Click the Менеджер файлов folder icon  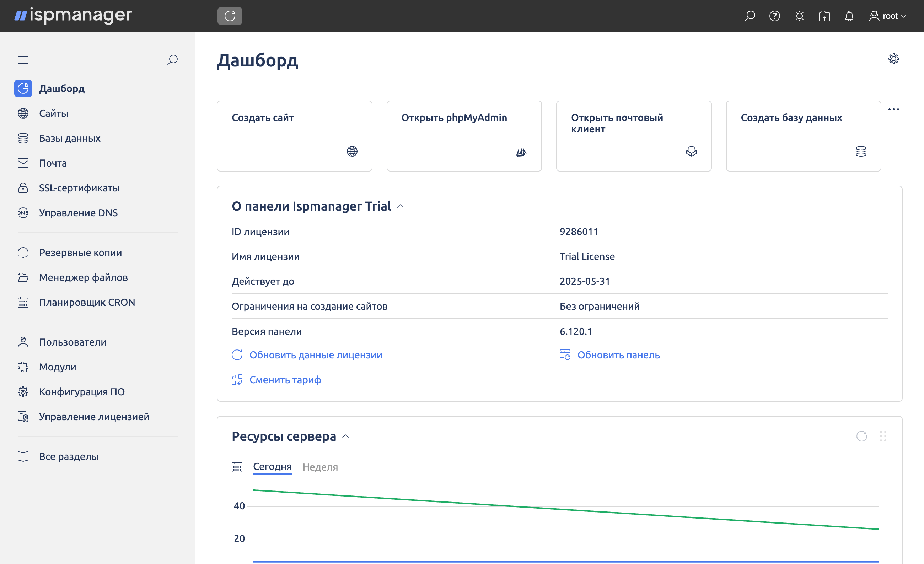click(23, 277)
